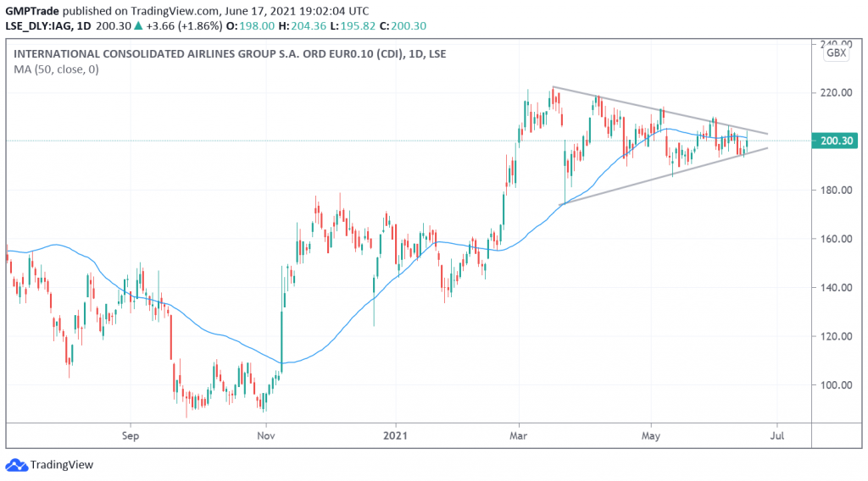Click the 220.00 price axis label
Viewport: 868px width, 481px height.
click(x=836, y=92)
